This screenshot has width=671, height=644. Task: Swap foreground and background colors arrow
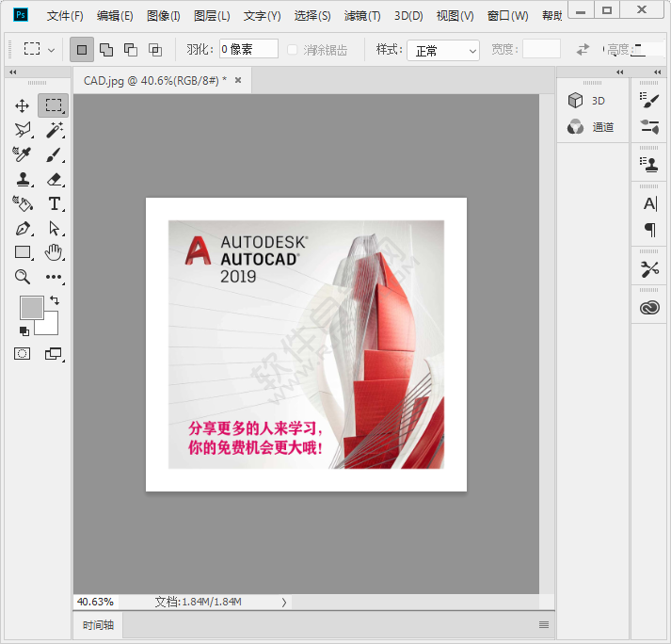coord(55,300)
